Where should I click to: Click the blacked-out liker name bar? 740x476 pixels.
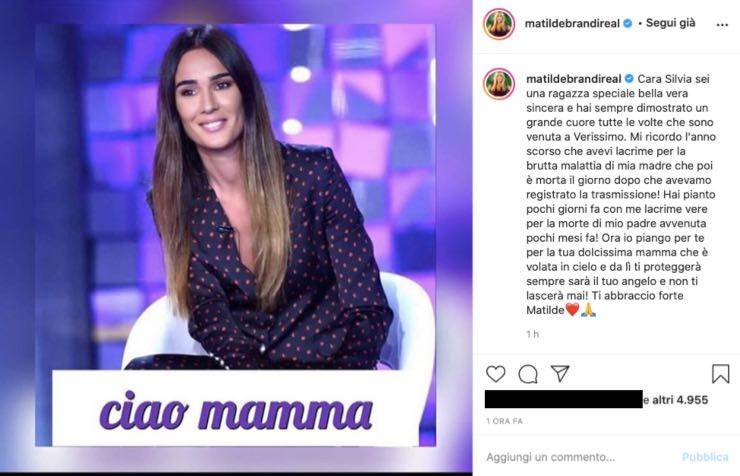563,399
